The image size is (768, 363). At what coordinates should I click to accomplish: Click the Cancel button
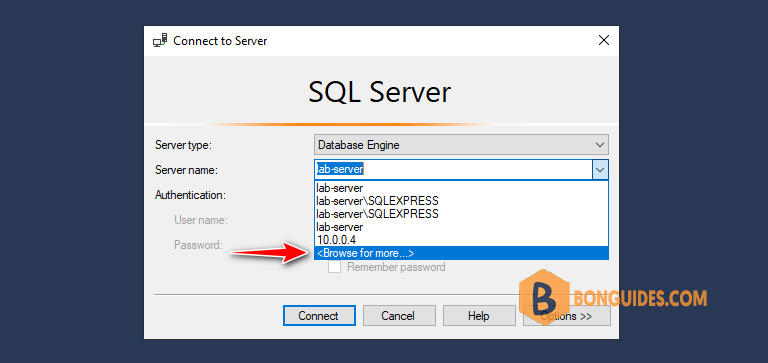399,316
